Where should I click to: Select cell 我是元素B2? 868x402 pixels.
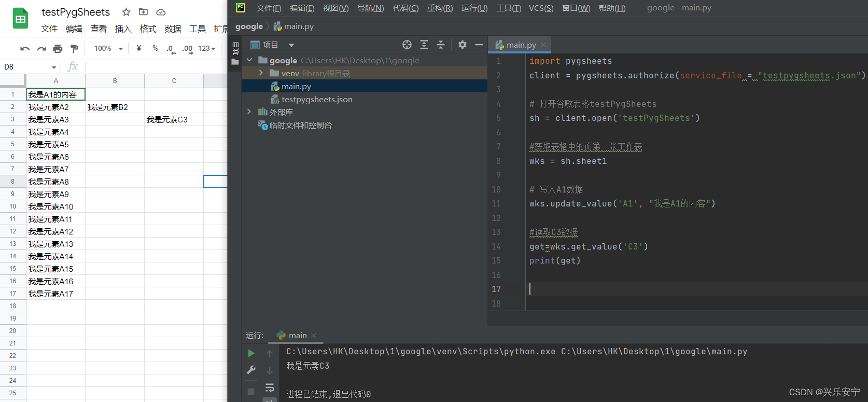pyautogui.click(x=115, y=107)
